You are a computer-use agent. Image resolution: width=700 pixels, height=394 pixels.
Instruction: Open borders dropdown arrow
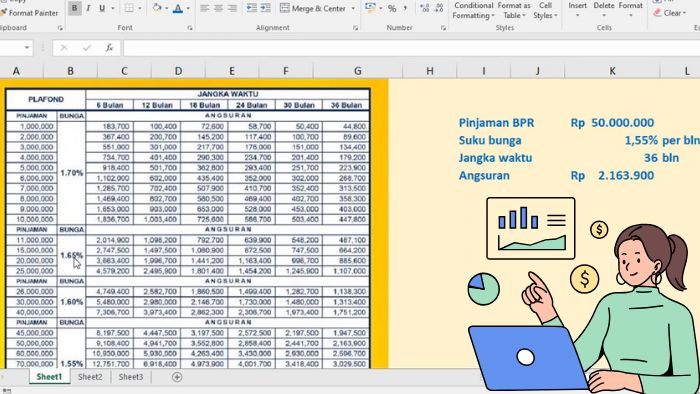(x=140, y=8)
